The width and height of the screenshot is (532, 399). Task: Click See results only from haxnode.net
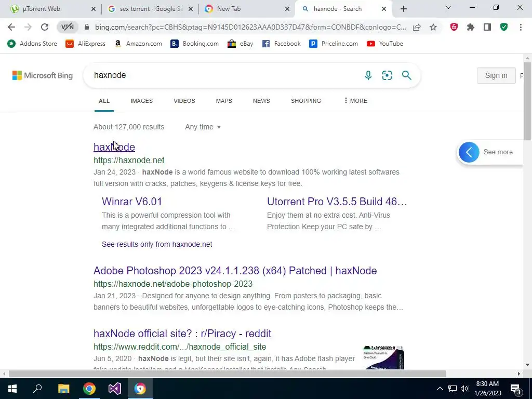pos(157,244)
